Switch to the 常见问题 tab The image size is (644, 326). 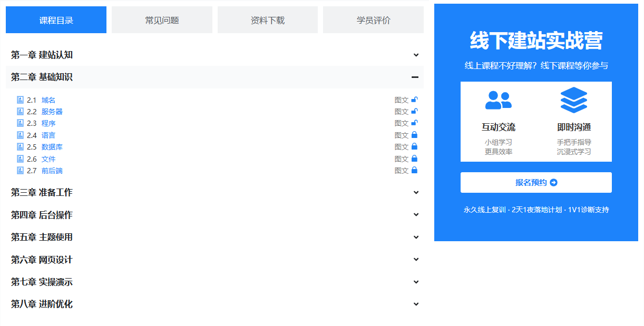(x=162, y=19)
